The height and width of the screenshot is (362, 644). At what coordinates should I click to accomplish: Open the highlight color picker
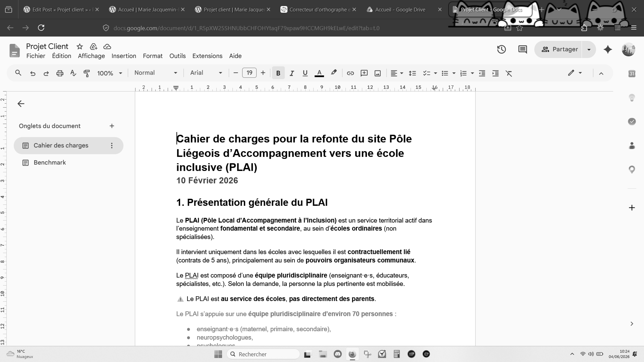pyautogui.click(x=334, y=73)
